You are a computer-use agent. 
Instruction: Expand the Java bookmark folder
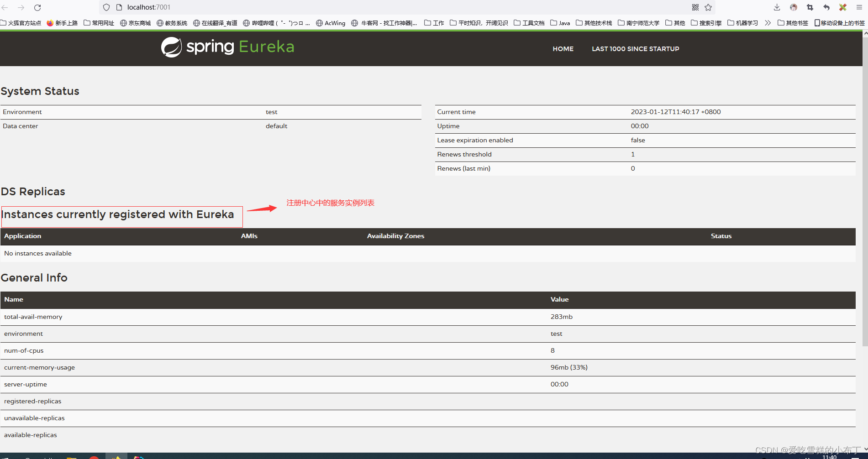pos(560,23)
